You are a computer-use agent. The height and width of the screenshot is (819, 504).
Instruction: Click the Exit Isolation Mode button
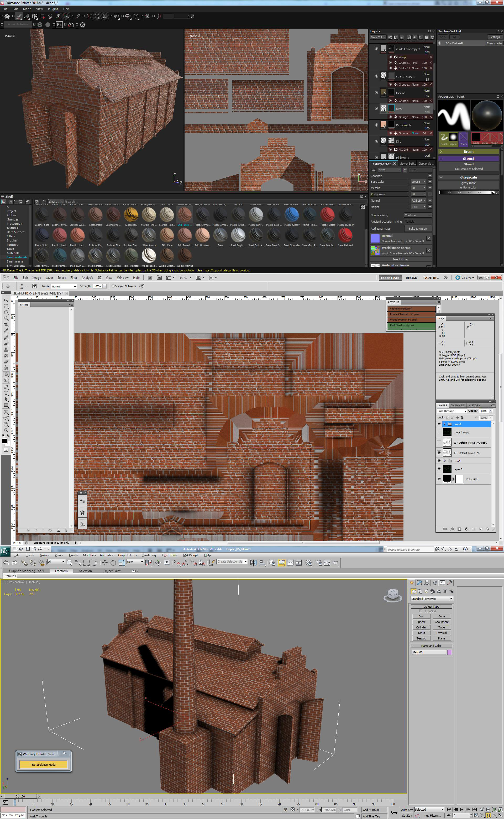click(44, 765)
